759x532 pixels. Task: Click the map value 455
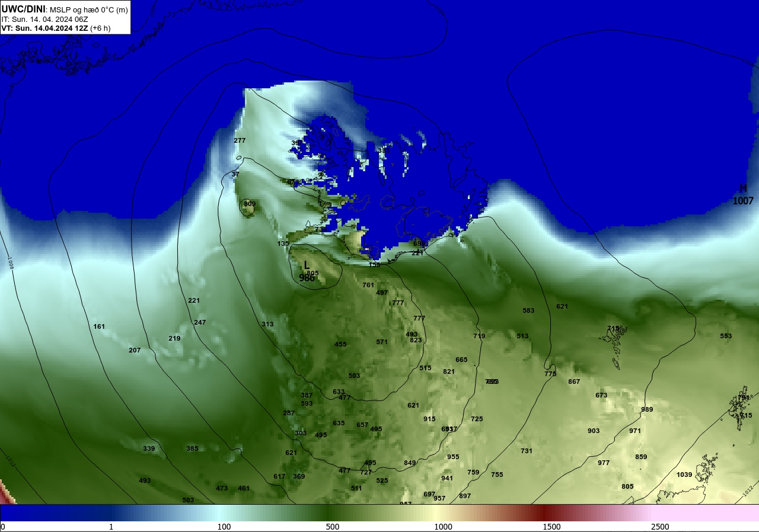point(340,344)
